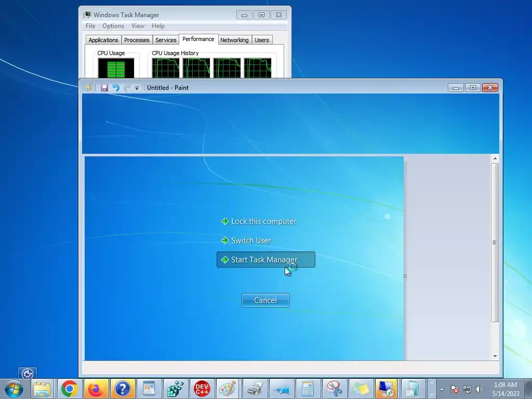Open the document-with-letter-A taskbar icon
The height and width of the screenshot is (399, 532).
[149, 389]
